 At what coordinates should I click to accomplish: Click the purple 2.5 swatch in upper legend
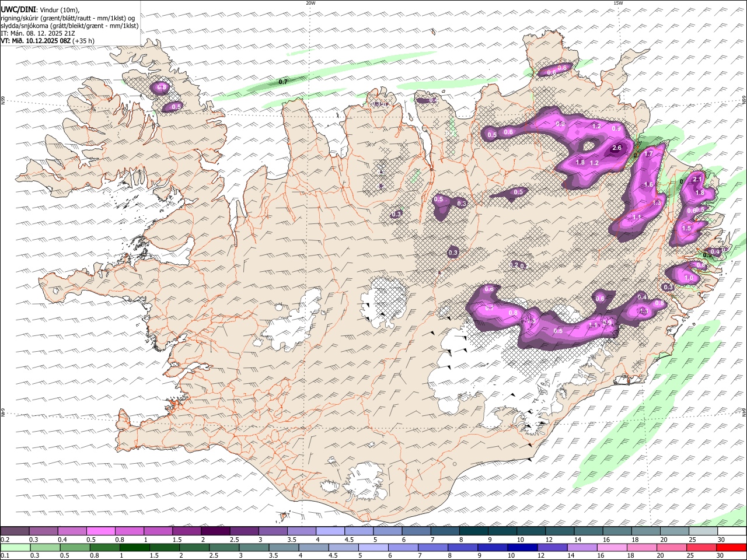244,531
